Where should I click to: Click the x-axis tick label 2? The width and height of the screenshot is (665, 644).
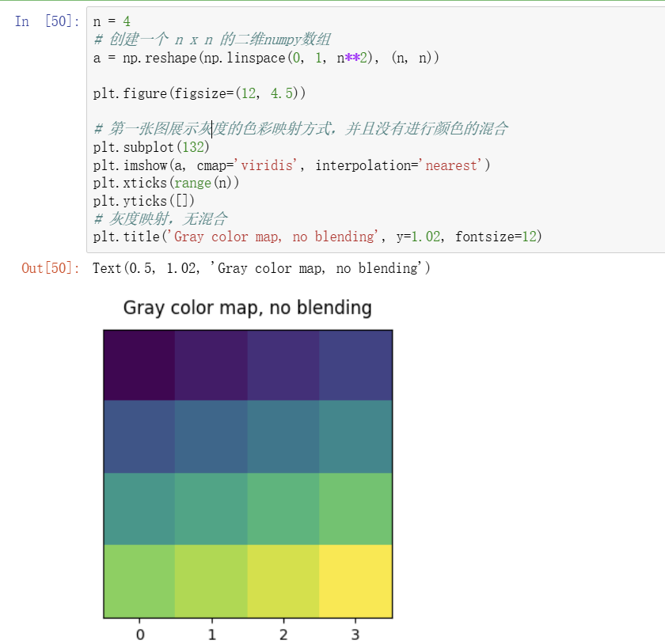(283, 635)
